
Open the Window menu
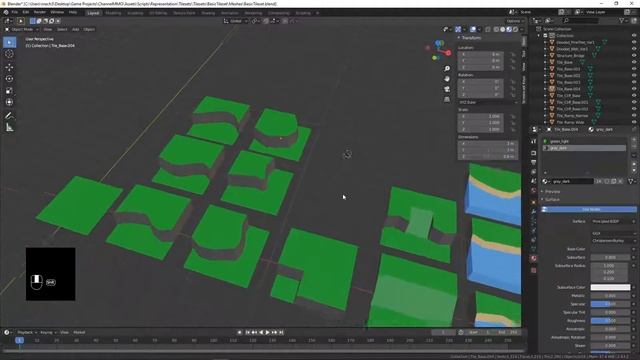pyautogui.click(x=57, y=12)
